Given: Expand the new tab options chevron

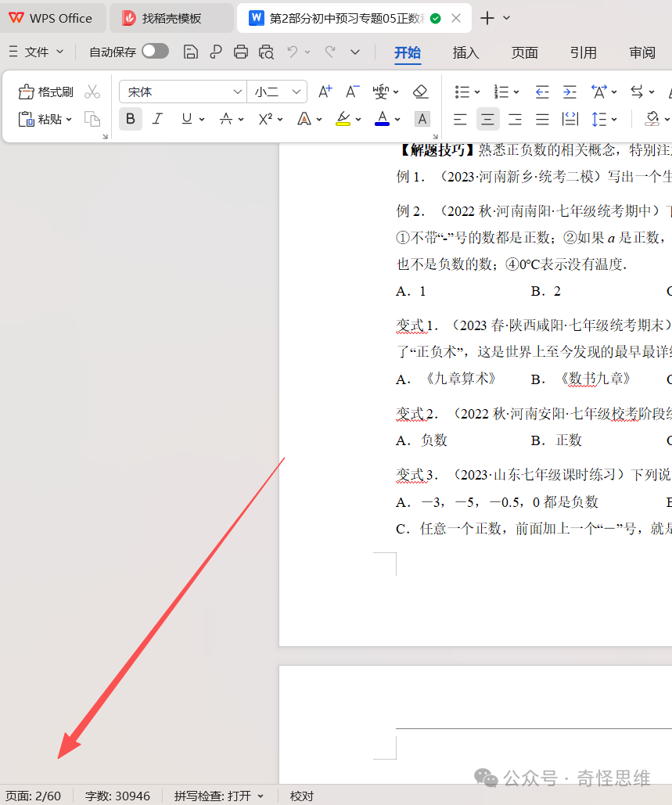Looking at the screenshot, I should click(507, 18).
